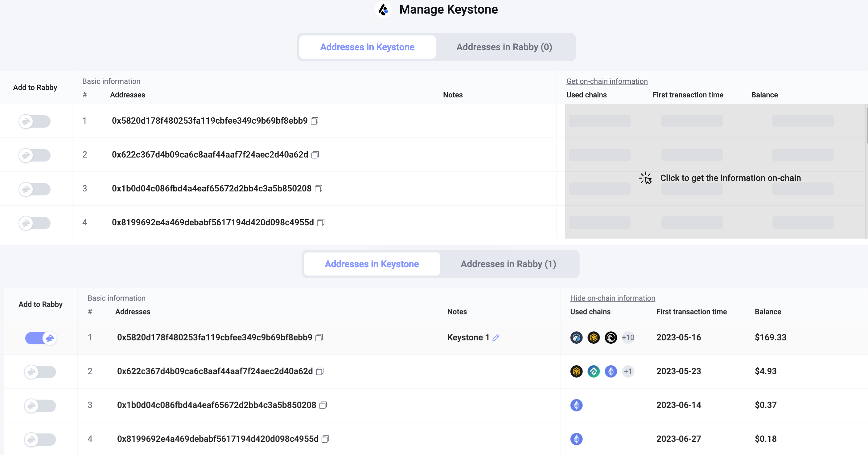Viewport: 868px width, 455px height.
Task: Click to get the information on-chain overlay
Action: [x=730, y=178]
